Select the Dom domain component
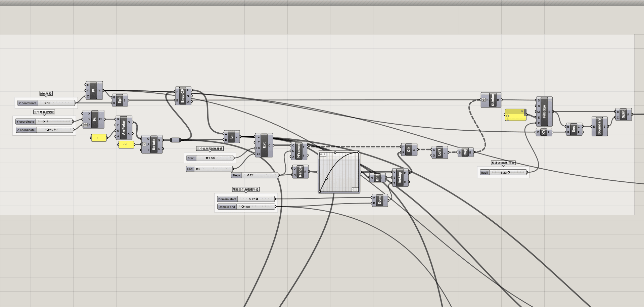The width and height of the screenshot is (644, 307). pos(380,200)
